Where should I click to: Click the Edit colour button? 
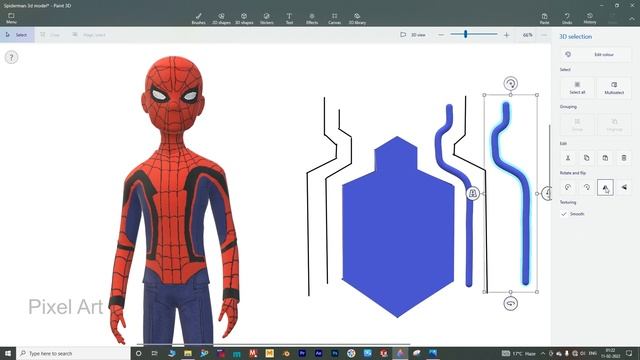[596, 54]
